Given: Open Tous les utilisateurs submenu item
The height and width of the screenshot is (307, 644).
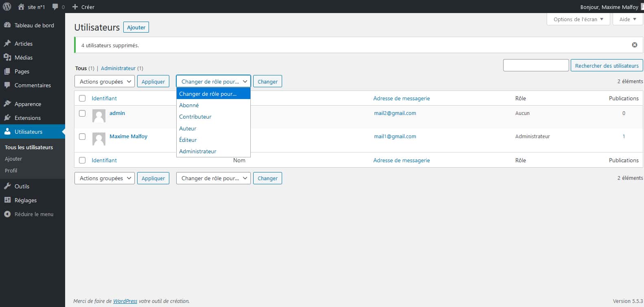Looking at the screenshot, I should (29, 147).
